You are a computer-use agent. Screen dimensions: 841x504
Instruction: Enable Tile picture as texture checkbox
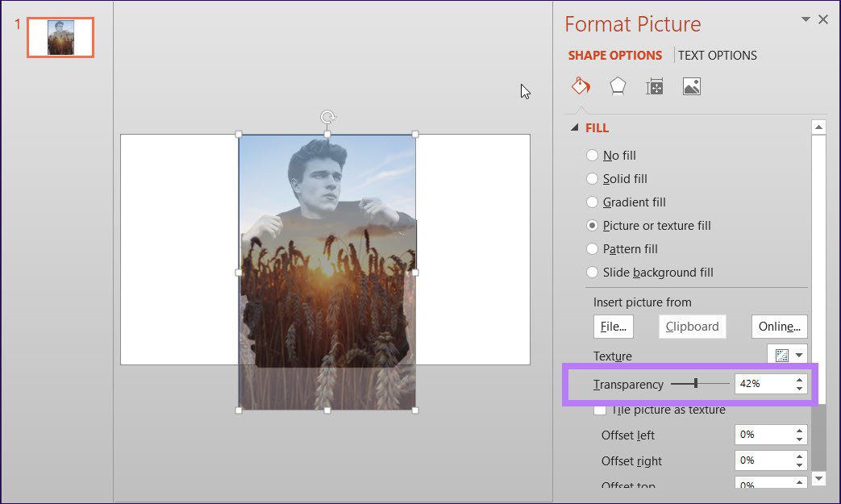[x=600, y=410]
